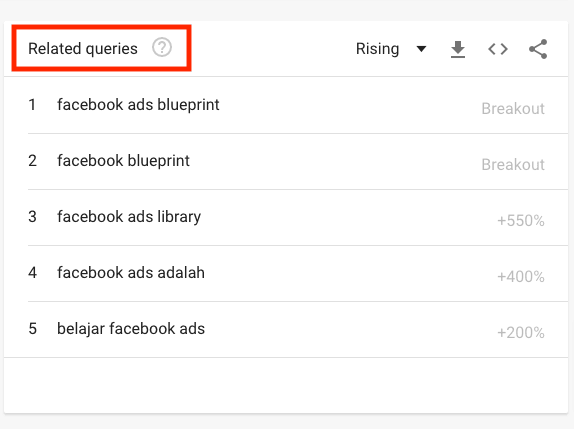This screenshot has height=429, width=574.
Task: Click rank number 1 in list
Action: pos(32,105)
